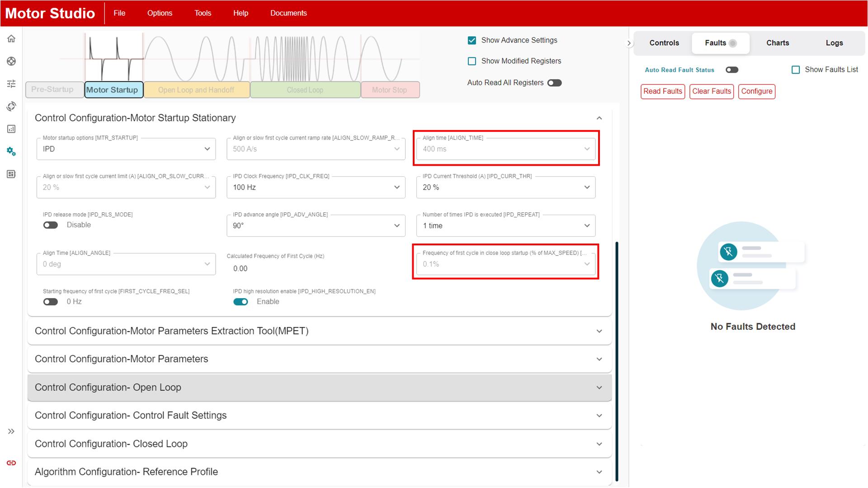This screenshot has width=868, height=488.
Task: Click Read Faults button
Action: click(663, 91)
